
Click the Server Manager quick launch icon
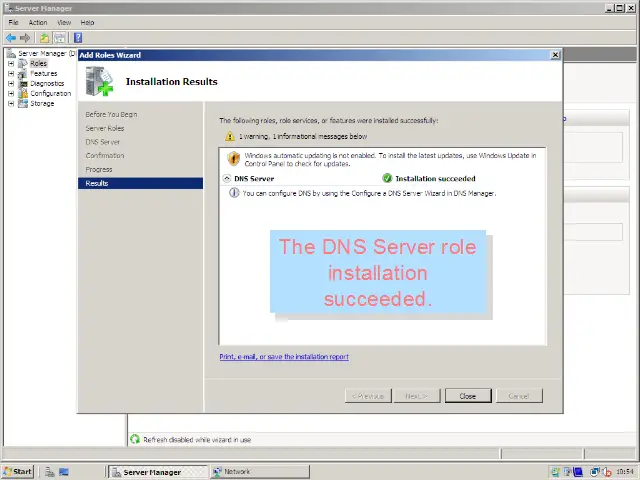coord(50,472)
